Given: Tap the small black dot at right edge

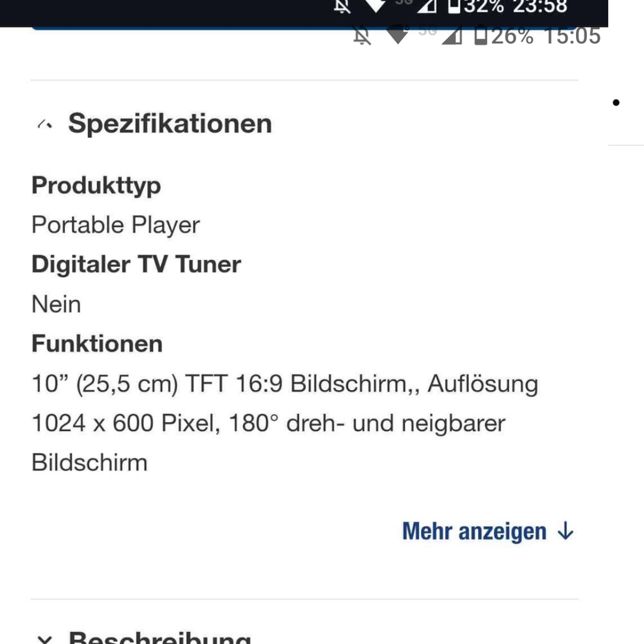Looking at the screenshot, I should coord(615,103).
